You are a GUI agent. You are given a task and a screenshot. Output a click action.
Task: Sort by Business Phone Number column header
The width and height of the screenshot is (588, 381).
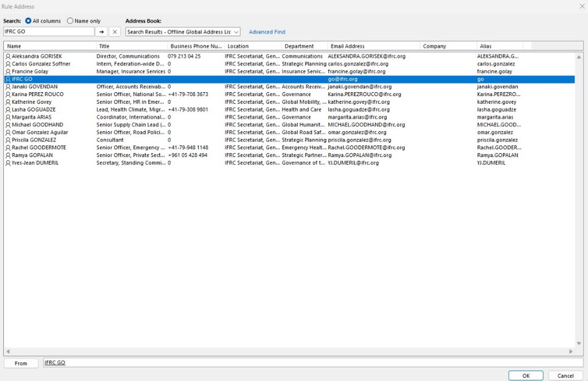coord(196,46)
